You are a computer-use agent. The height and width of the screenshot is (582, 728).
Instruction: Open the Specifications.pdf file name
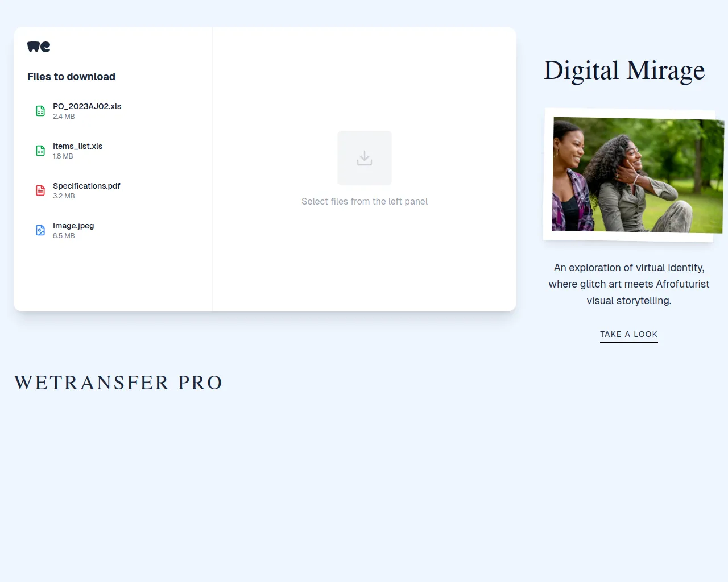tap(86, 186)
